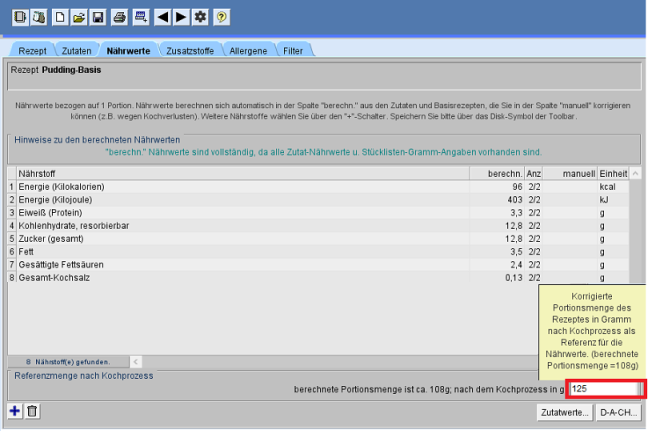Click the second book icon in toolbar

click(x=39, y=17)
